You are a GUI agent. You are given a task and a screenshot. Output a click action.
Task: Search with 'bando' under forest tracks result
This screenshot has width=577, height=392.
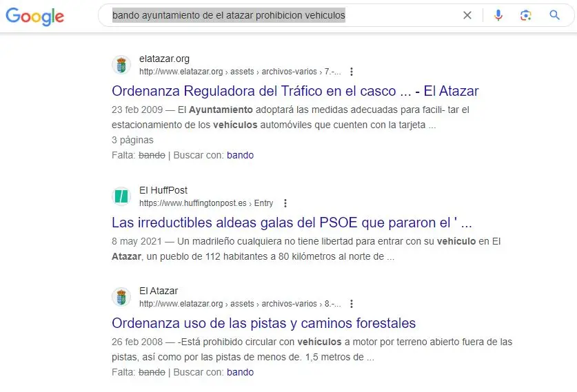(240, 372)
